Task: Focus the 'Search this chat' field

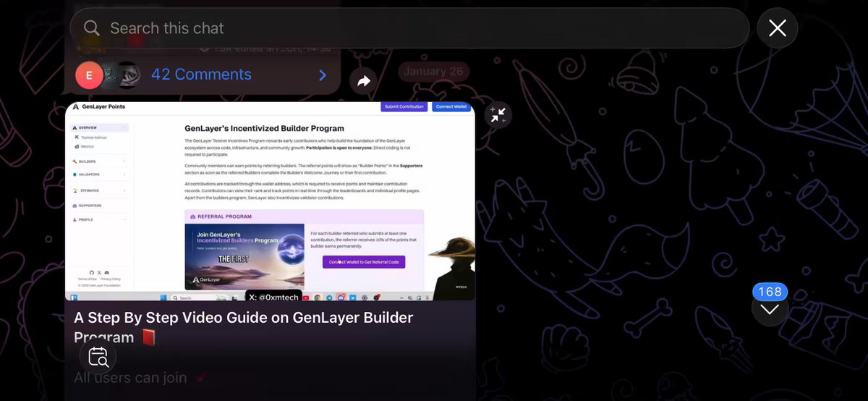Action: click(409, 28)
